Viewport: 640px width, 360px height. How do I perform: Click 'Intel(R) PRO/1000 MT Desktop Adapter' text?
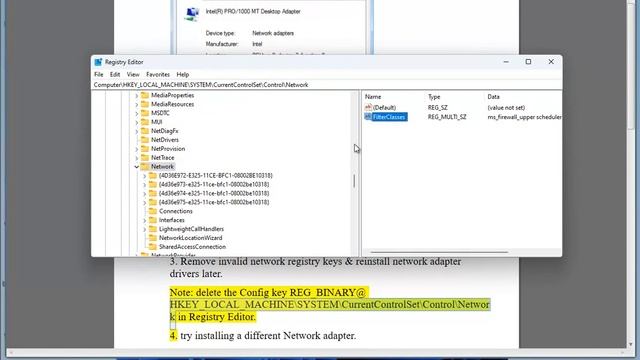tap(253, 11)
